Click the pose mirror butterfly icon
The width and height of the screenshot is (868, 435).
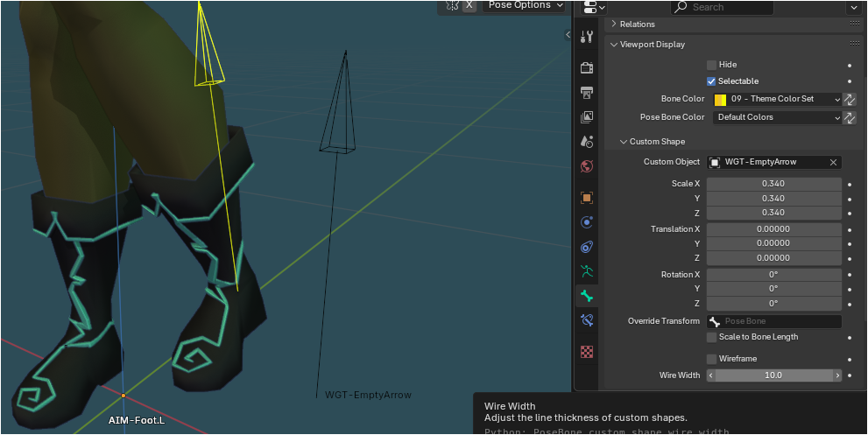click(x=452, y=5)
